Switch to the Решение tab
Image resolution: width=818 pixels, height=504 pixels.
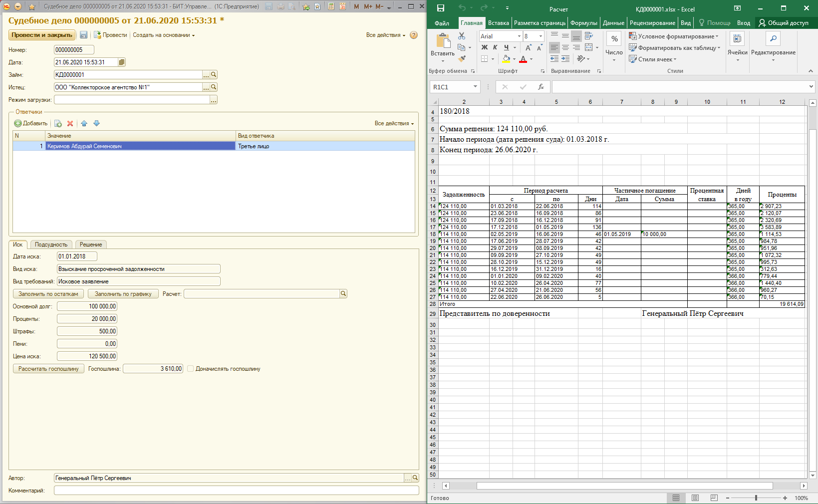tap(90, 245)
